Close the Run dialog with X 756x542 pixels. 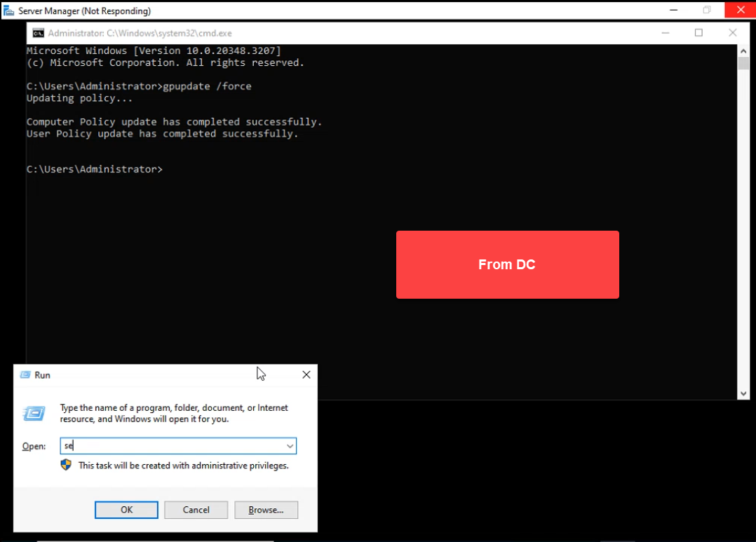306,374
